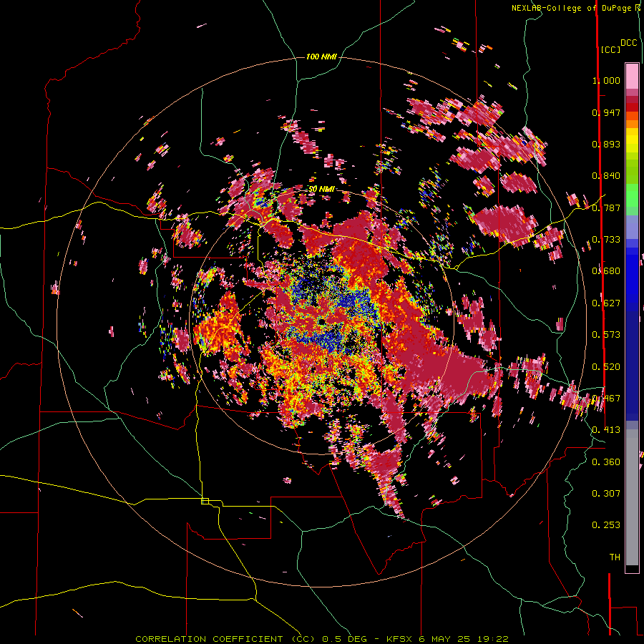Image resolution: width=644 pixels, height=644 pixels.
Task: Select the 0.840 legend value
Action: pyautogui.click(x=606, y=176)
